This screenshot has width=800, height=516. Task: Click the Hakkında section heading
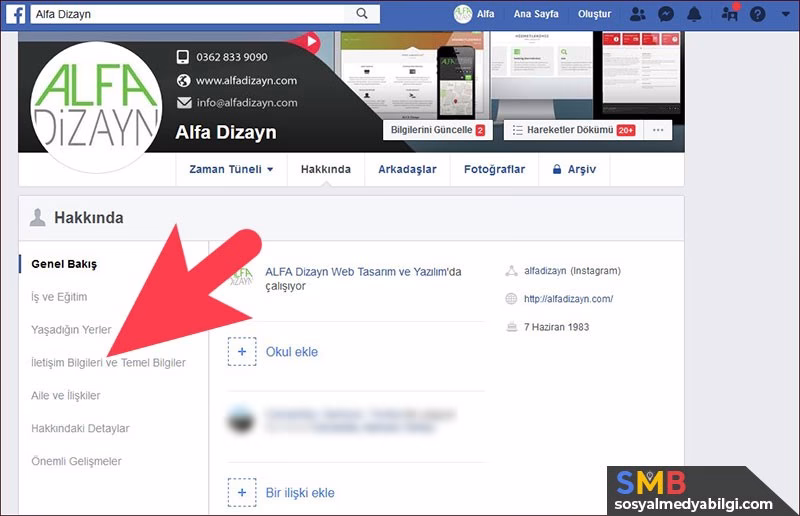[x=89, y=218]
